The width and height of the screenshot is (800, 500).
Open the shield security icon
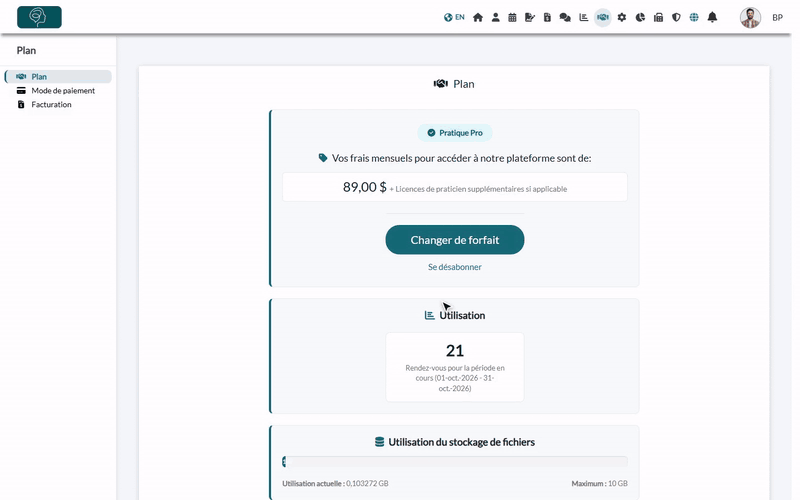[x=676, y=17]
